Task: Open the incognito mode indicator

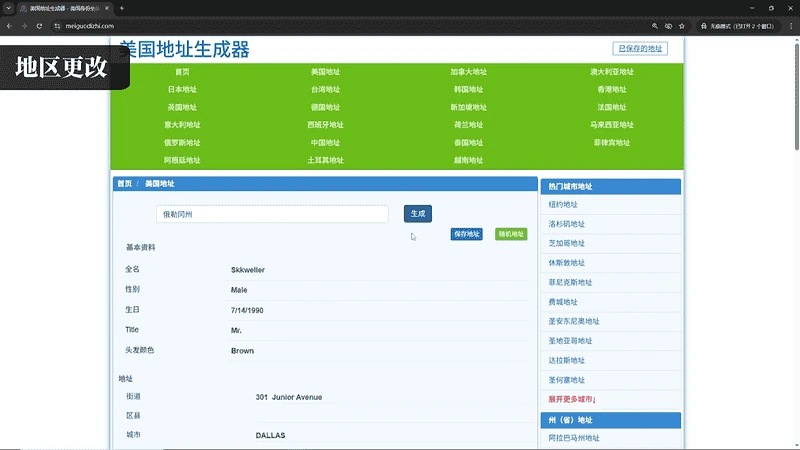Action: (738, 26)
